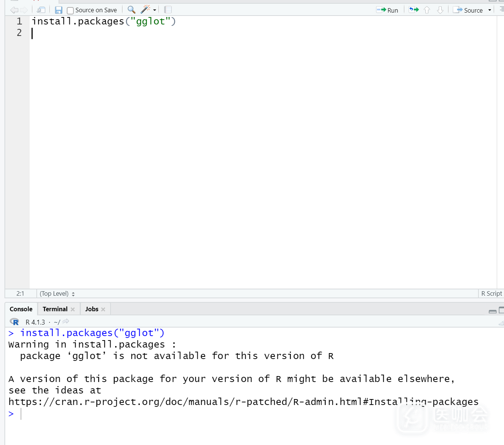Open Find/Replace with magnifier icon
The image size is (504, 445).
click(x=131, y=10)
